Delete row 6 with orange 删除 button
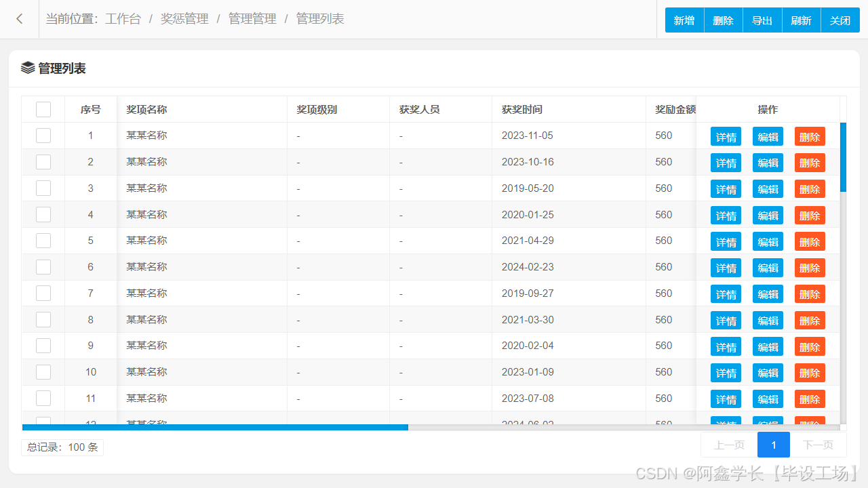This screenshot has width=868, height=488. 810,268
